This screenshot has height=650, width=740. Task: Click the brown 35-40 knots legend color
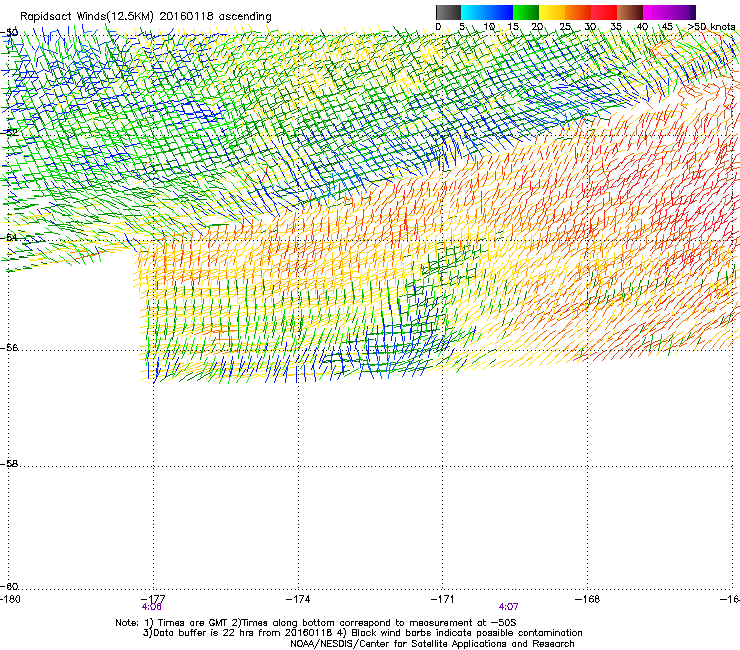click(x=630, y=12)
